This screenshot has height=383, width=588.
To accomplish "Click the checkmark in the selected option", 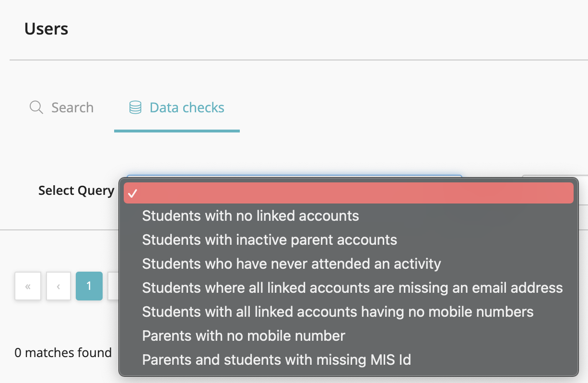I will click(133, 193).
